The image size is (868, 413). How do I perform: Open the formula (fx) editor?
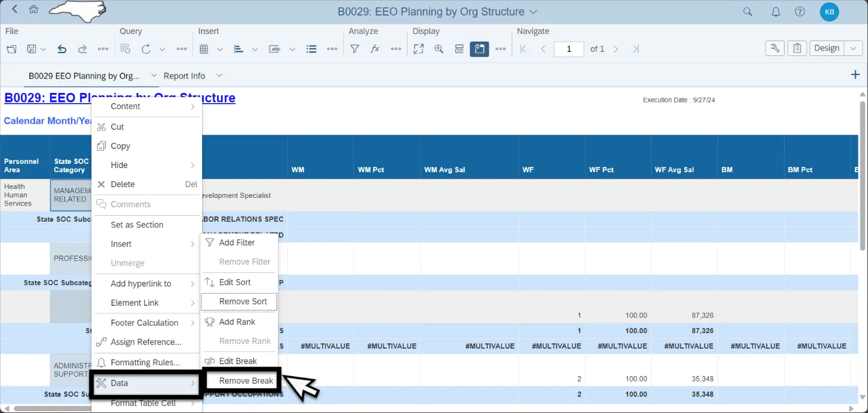pos(375,49)
